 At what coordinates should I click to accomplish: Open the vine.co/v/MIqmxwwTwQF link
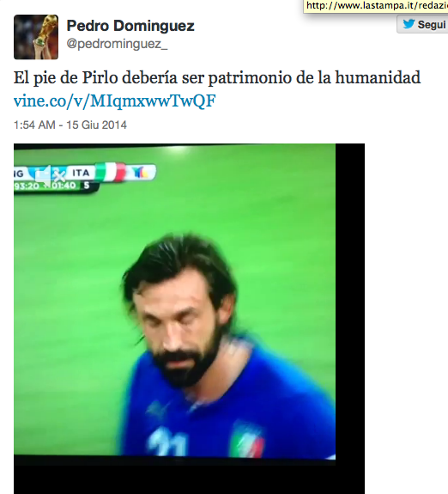[115, 101]
